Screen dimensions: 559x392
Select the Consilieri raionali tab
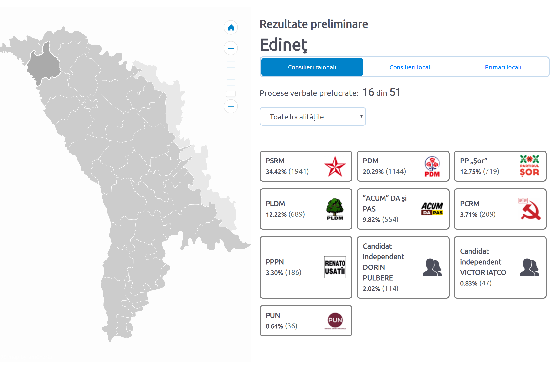pos(312,67)
